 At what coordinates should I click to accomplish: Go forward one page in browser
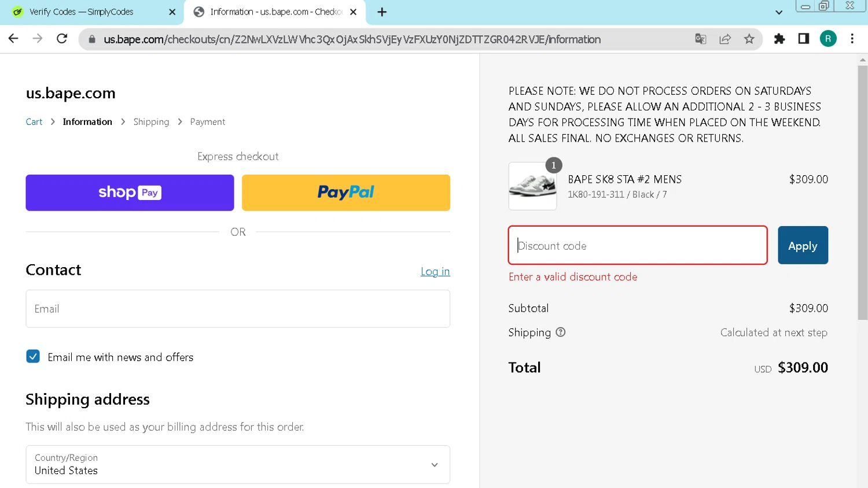coord(38,39)
